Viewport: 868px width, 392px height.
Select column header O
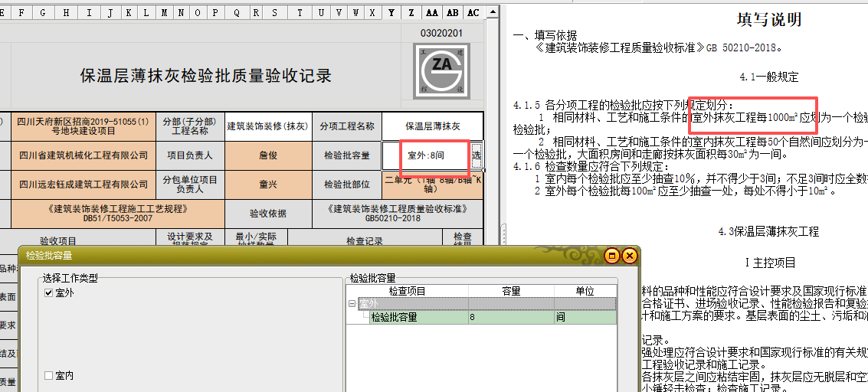click(198, 12)
